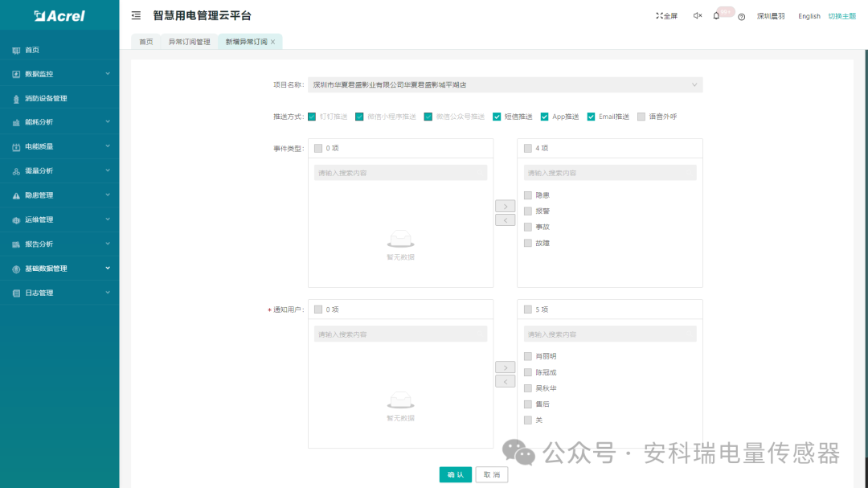Move users right with lower arrow button
The image size is (868, 488).
click(x=505, y=367)
